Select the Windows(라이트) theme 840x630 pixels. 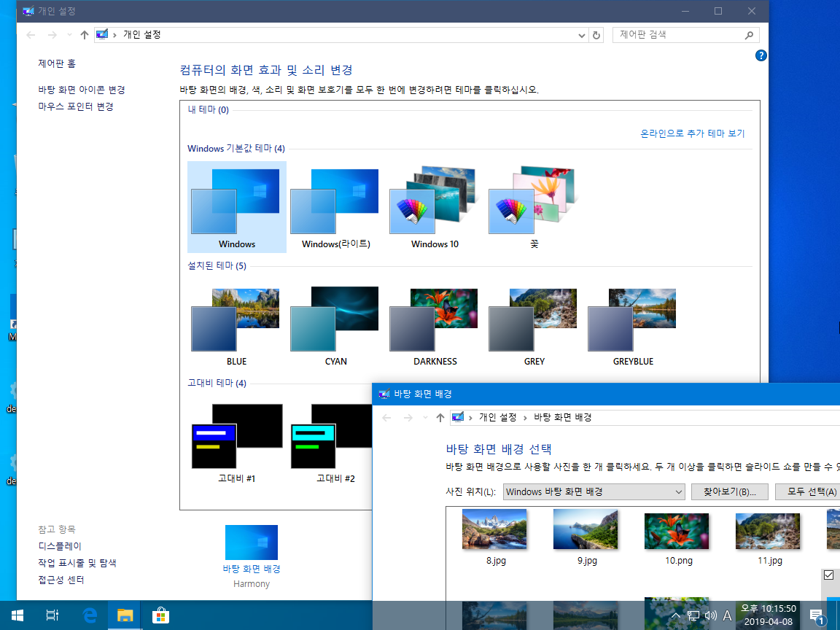[336, 207]
